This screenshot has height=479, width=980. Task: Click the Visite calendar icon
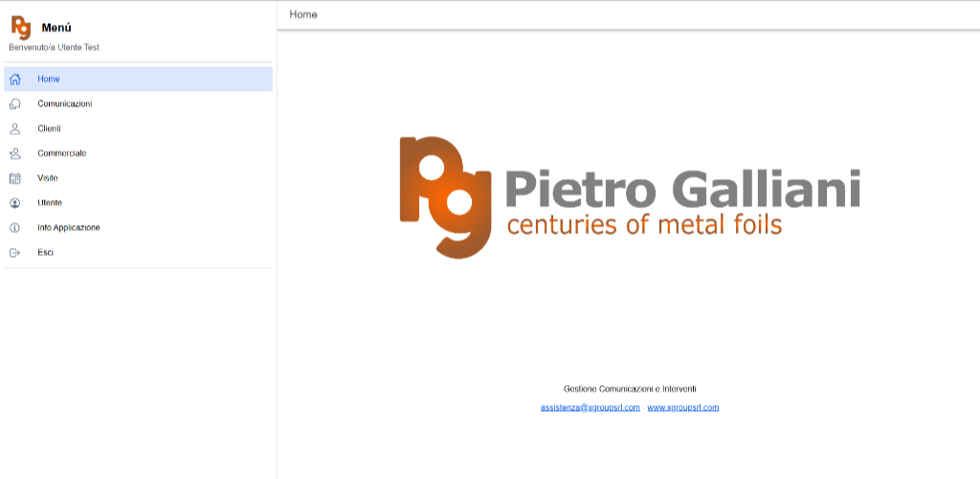point(15,178)
